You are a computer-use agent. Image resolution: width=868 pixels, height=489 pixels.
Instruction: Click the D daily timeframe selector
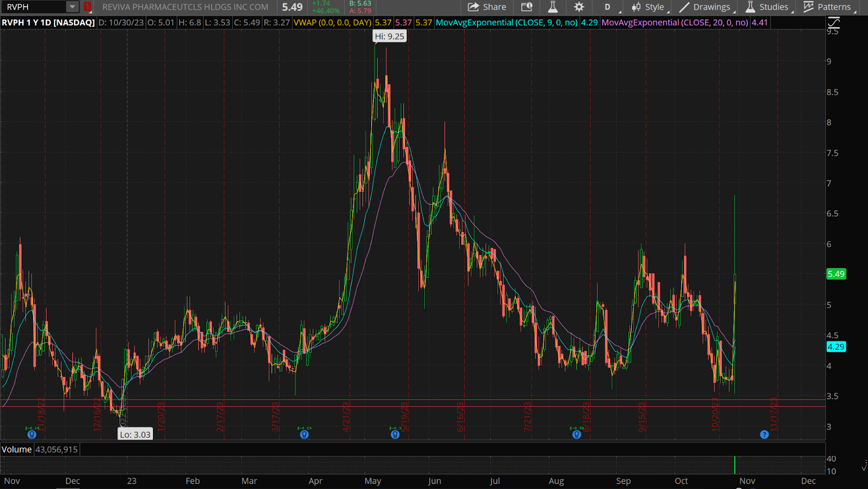pos(607,7)
